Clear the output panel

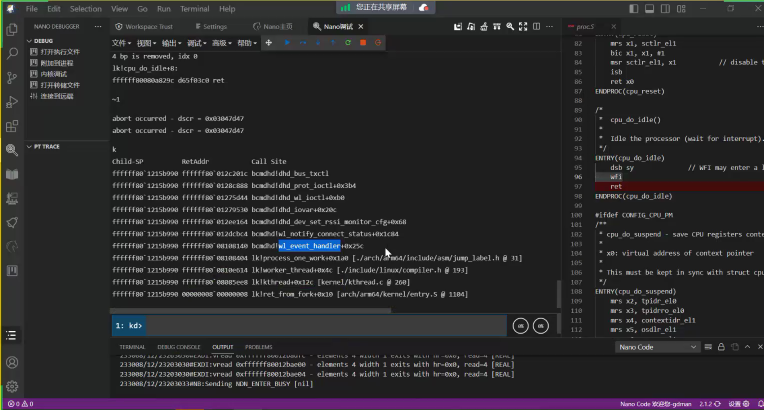point(708,347)
